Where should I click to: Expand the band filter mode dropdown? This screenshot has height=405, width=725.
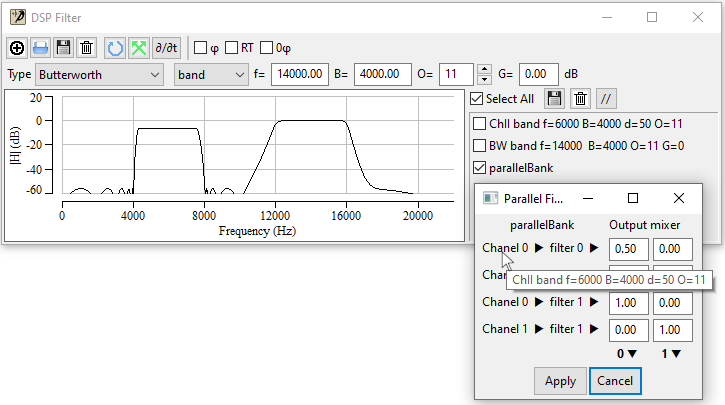pyautogui.click(x=210, y=74)
